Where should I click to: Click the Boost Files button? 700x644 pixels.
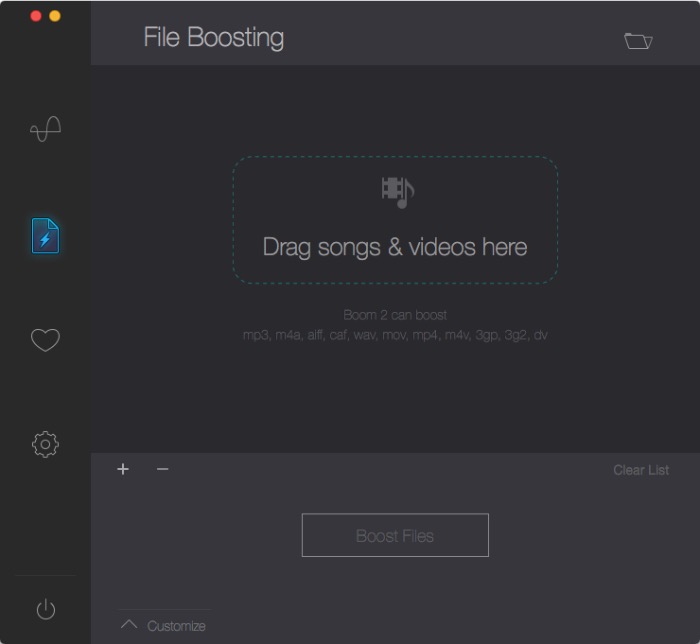pos(395,535)
